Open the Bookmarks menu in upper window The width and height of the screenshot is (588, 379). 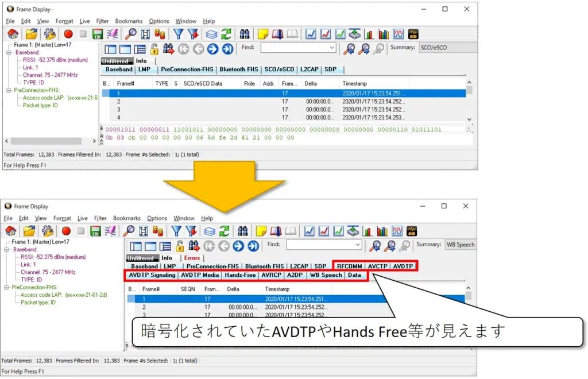129,21
